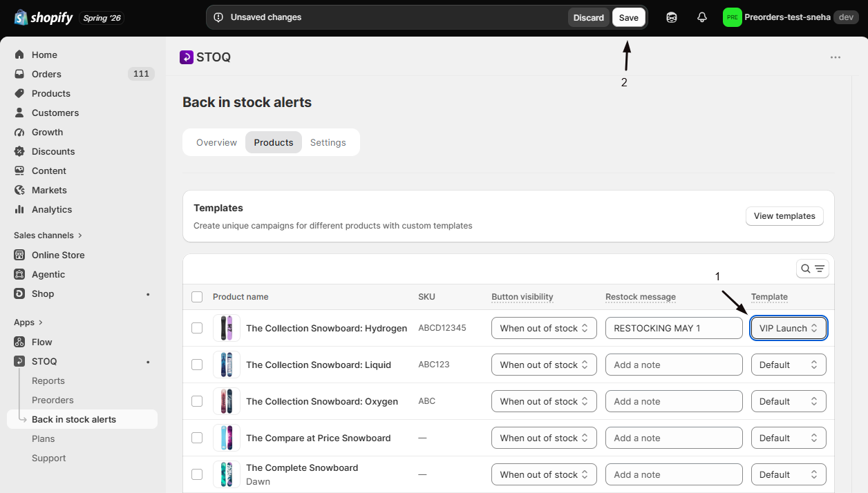Open Reports under STOQ
The width and height of the screenshot is (868, 493).
(48, 380)
